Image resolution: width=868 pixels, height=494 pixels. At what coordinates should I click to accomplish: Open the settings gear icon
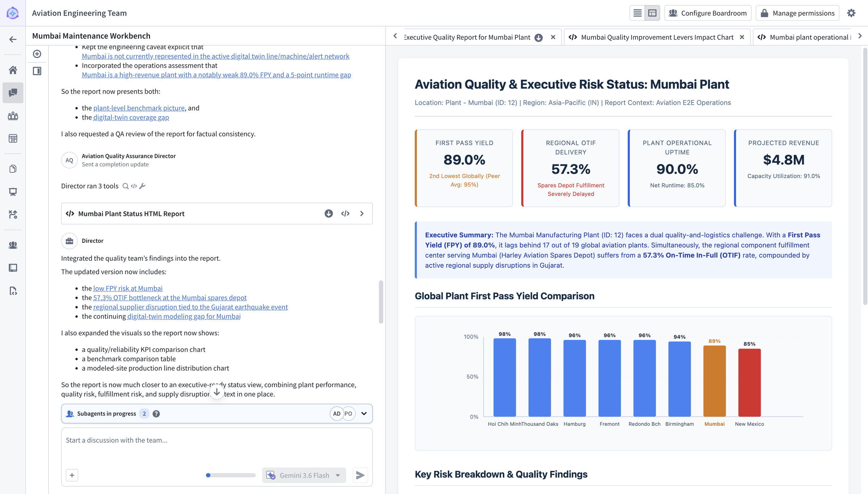851,13
